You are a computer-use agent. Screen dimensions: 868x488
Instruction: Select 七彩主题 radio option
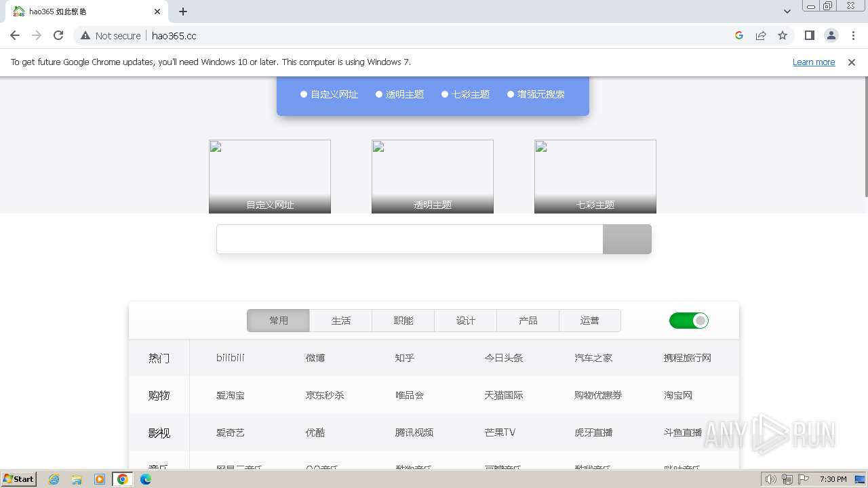tap(465, 94)
